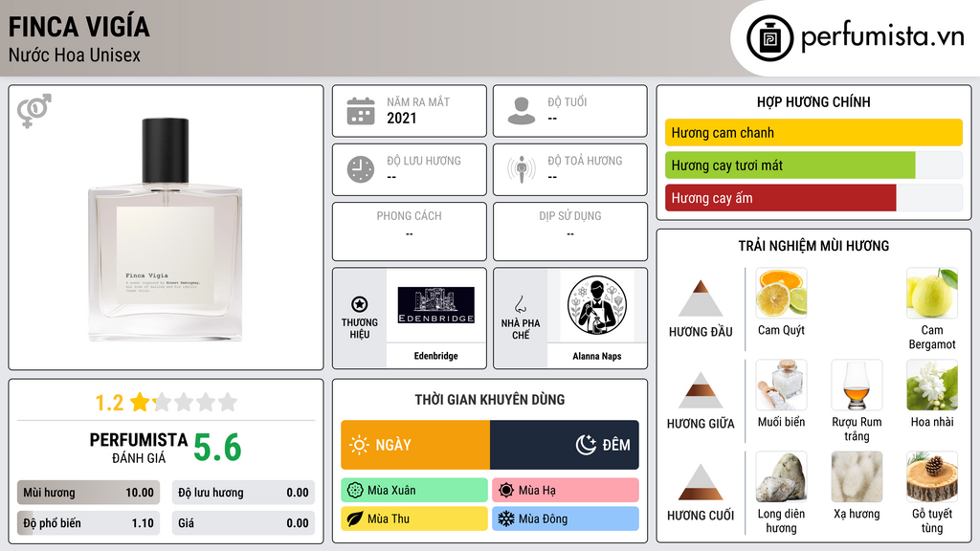The height and width of the screenshot is (551, 980).
Task: Click the Hợp hương chính heading
Action: (813, 101)
